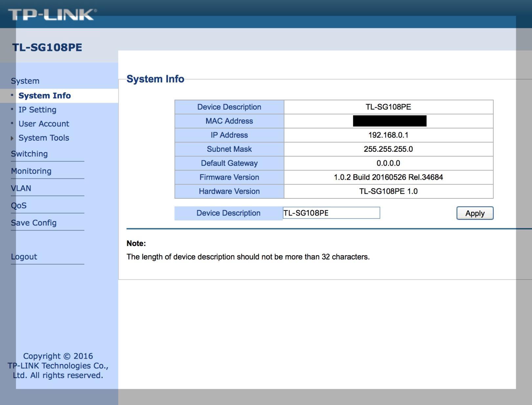The image size is (532, 405).
Task: Open the Monitoring section
Action: tap(31, 171)
